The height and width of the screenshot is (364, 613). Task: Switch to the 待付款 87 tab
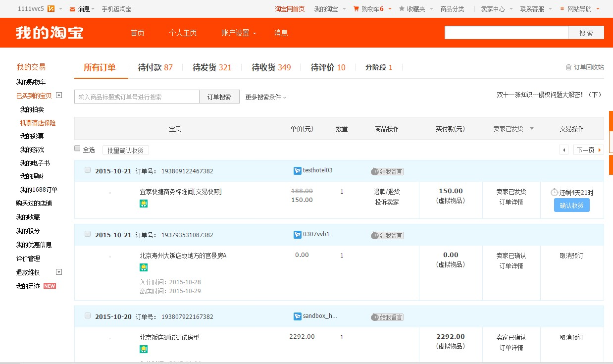(x=155, y=67)
